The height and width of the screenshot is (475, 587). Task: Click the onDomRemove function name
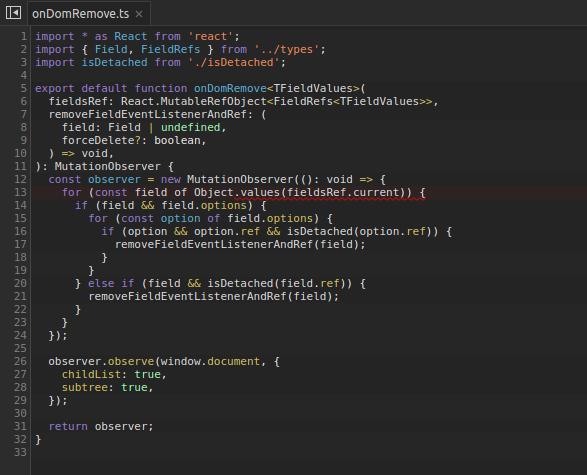click(230, 88)
